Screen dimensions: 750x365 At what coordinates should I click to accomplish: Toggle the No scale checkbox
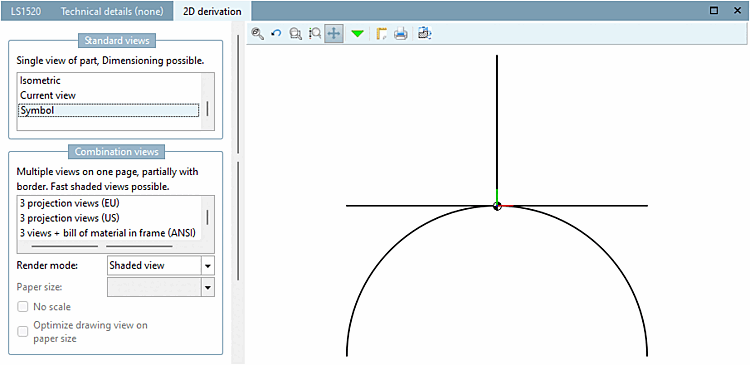[x=22, y=307]
